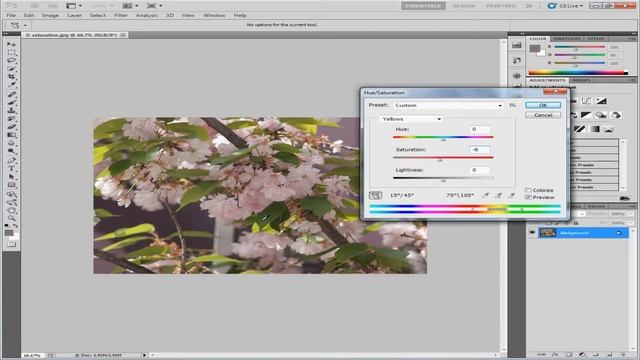Enable the Colorize checkbox
Image resolution: width=640 pixels, height=360 pixels.
click(x=528, y=190)
